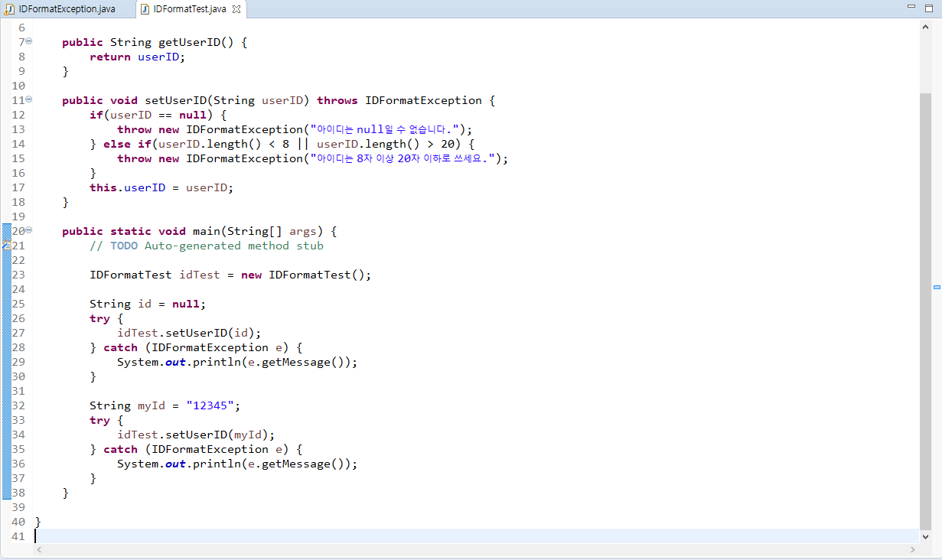Click the "try" keyword on line 33

(99, 420)
